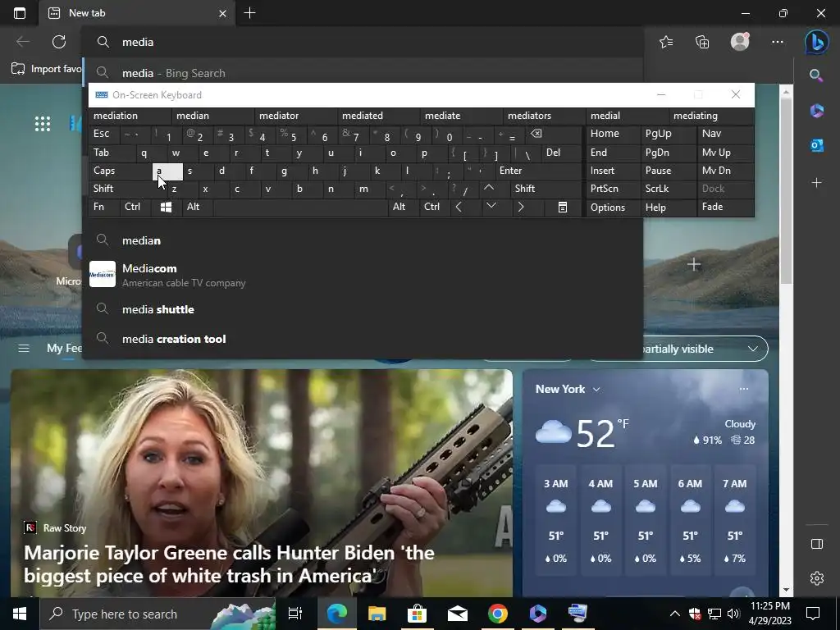Screen dimensions: 840x630
Task: Toggle the Fade key on On-Screen Keyboard
Action: [x=725, y=207]
